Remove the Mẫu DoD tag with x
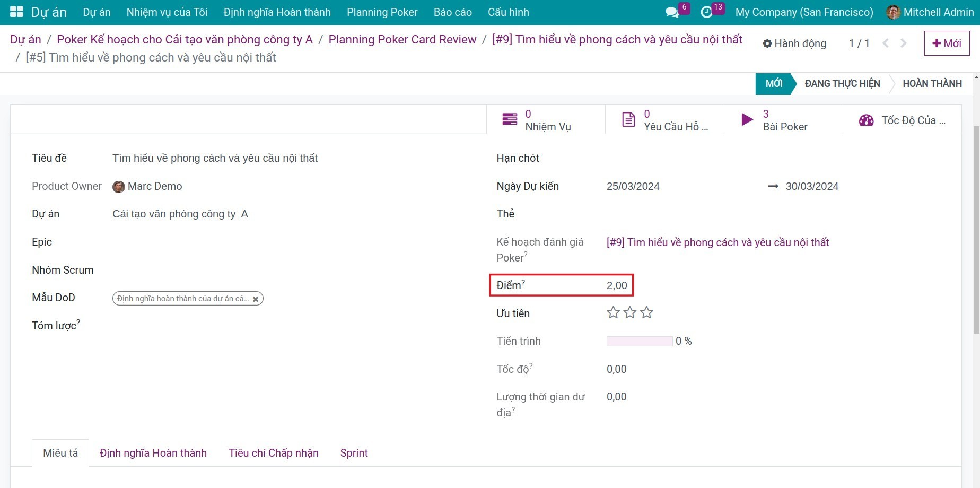Image resolution: width=980 pixels, height=488 pixels. (x=256, y=299)
